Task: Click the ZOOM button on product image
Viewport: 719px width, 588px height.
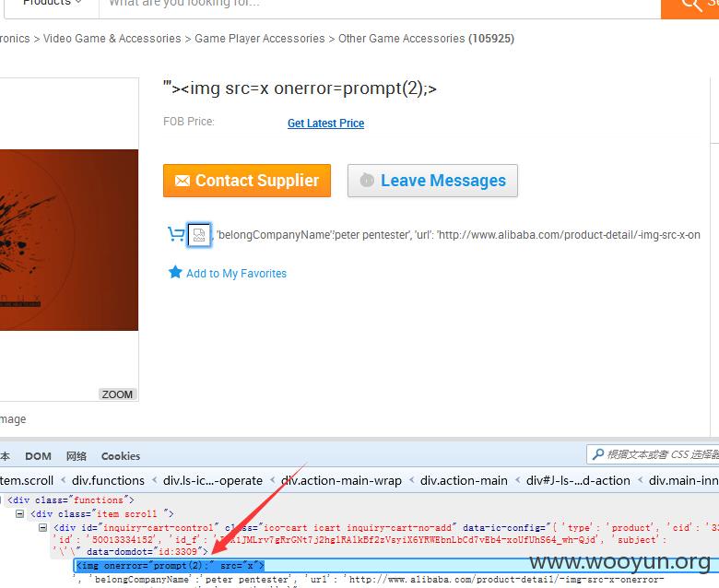Action: (x=117, y=394)
